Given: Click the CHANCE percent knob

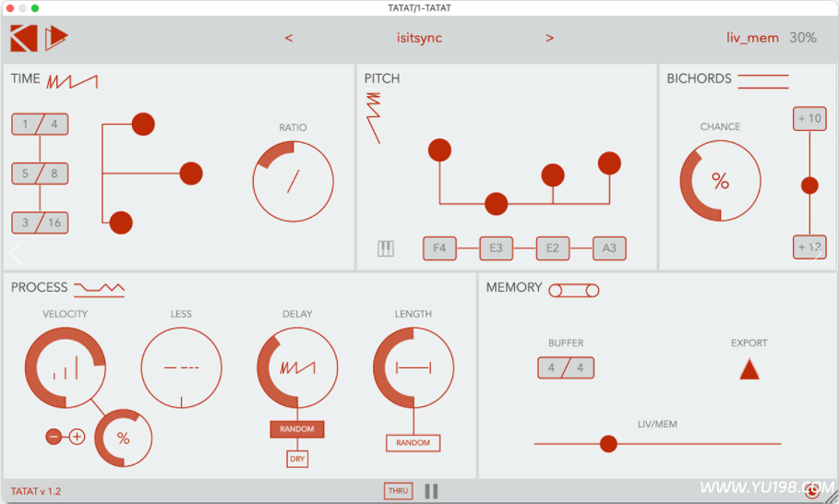Looking at the screenshot, I should coord(720,181).
